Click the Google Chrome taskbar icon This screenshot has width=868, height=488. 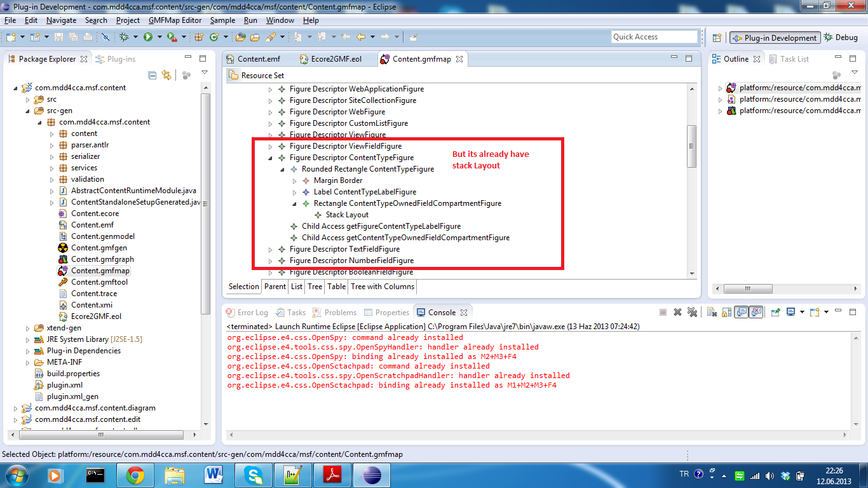click(135, 475)
